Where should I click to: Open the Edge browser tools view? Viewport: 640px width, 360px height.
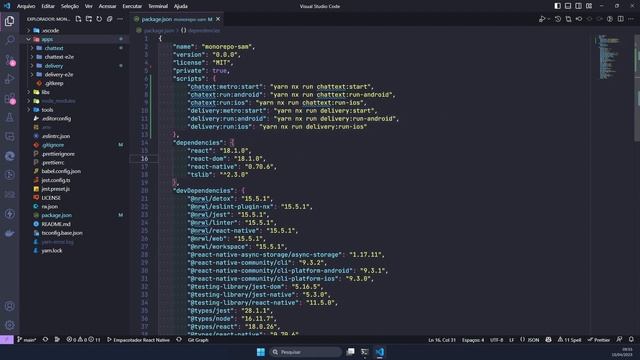point(9,156)
